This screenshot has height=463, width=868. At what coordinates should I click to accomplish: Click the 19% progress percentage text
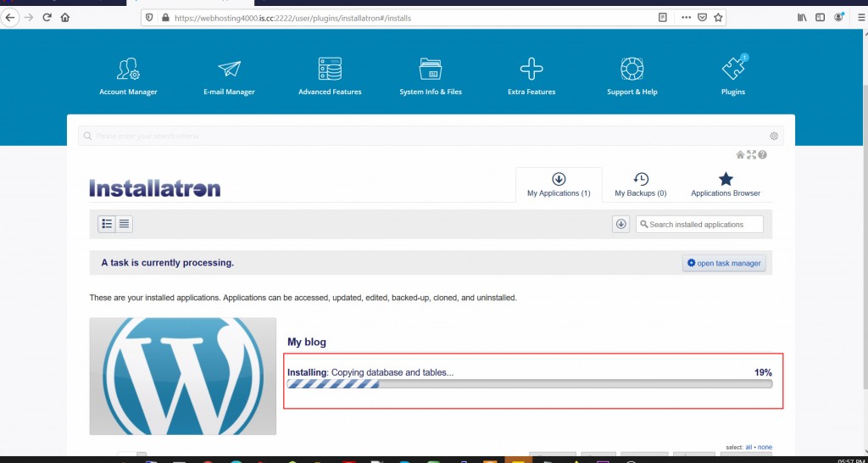[763, 373]
